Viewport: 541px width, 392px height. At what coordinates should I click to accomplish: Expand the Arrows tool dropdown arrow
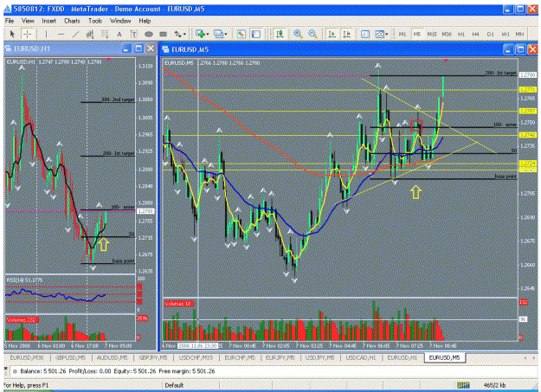(184, 34)
